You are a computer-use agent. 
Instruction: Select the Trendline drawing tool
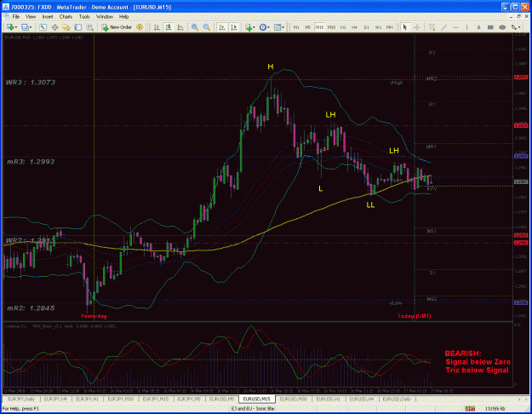pos(443,27)
